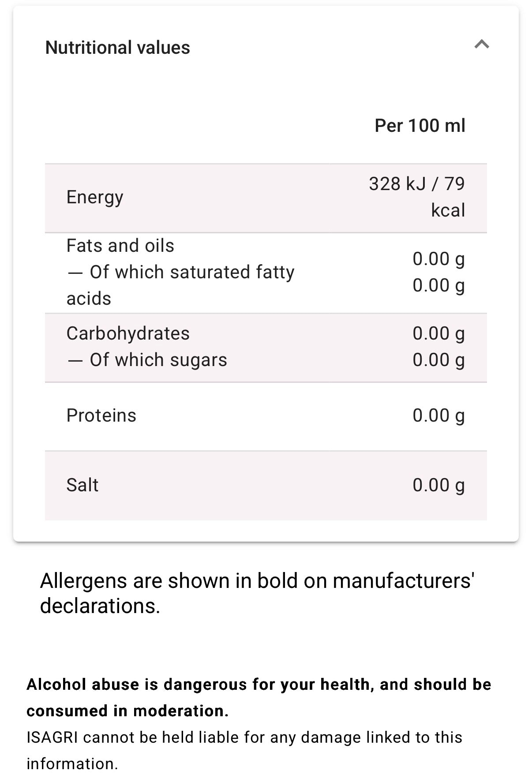Click the Proteins row label
Screen dimensions: 532x778
[101, 415]
